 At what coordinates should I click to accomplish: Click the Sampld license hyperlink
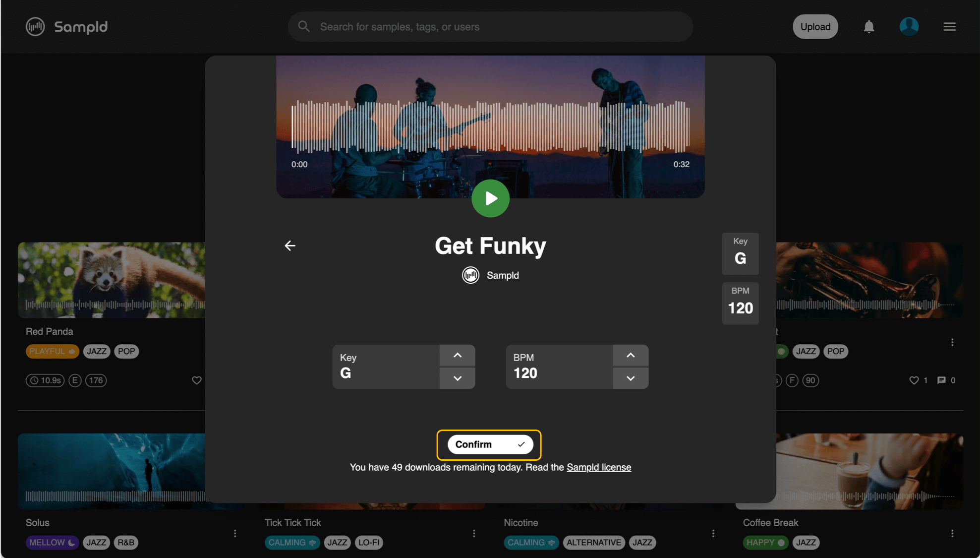pyautogui.click(x=598, y=466)
